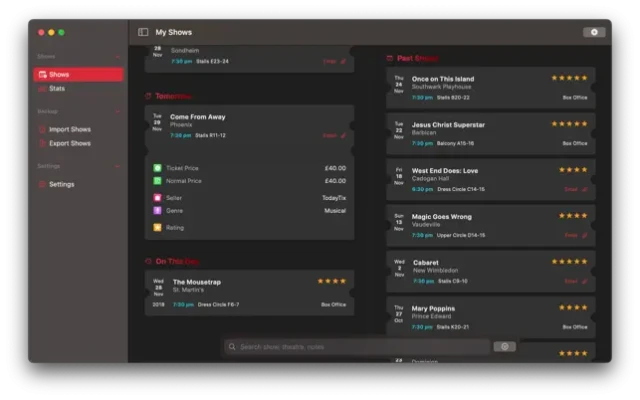The height and width of the screenshot is (400, 640).
Task: Click the My Shows title
Action: click(x=173, y=32)
